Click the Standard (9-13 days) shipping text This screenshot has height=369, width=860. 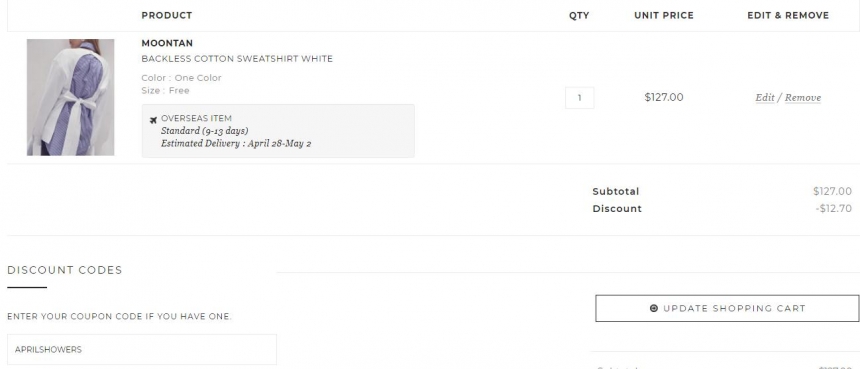click(x=205, y=131)
